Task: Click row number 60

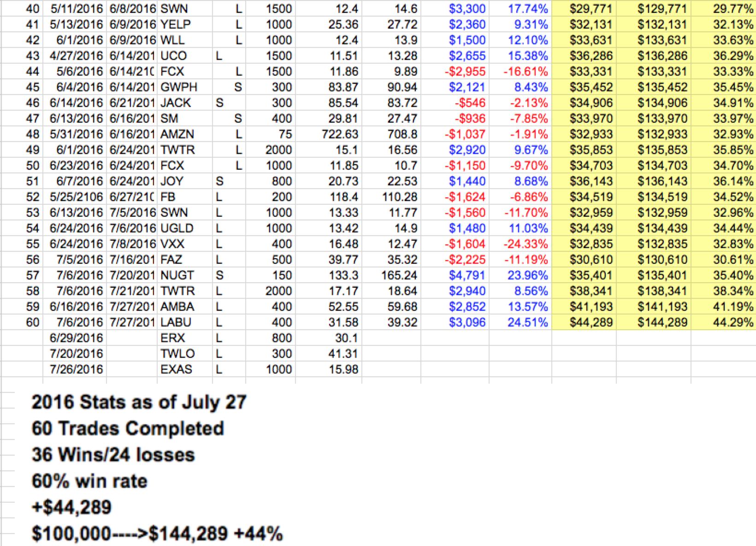Action: [x=33, y=322]
